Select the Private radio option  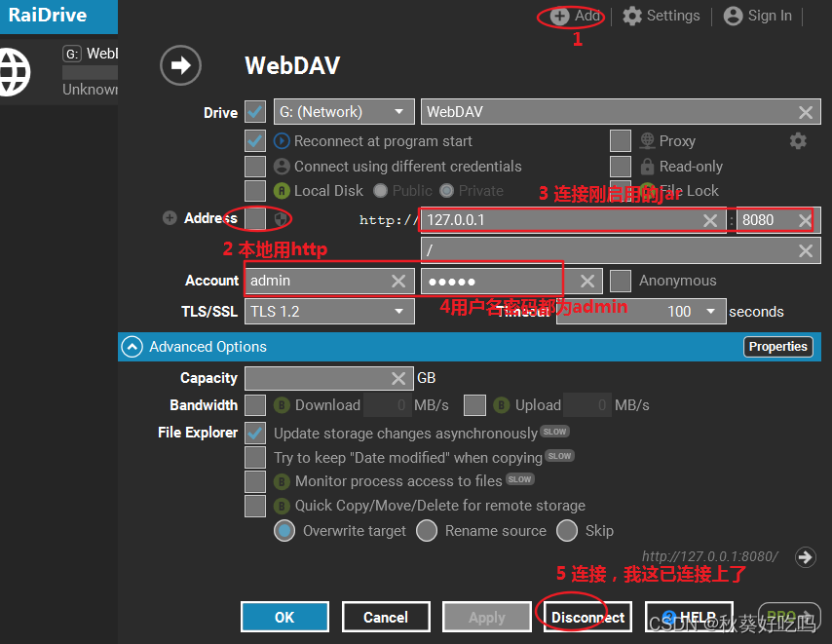tap(447, 190)
